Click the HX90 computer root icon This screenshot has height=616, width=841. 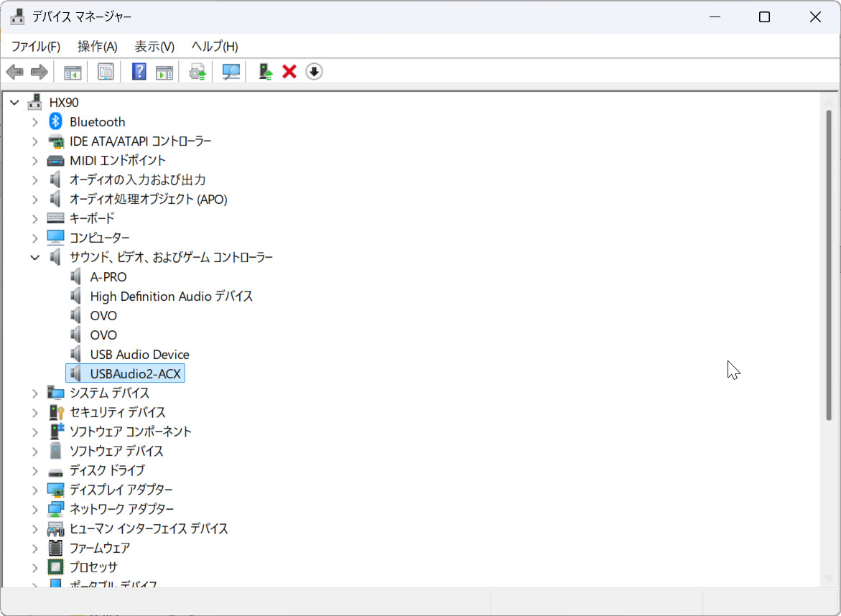[35, 102]
